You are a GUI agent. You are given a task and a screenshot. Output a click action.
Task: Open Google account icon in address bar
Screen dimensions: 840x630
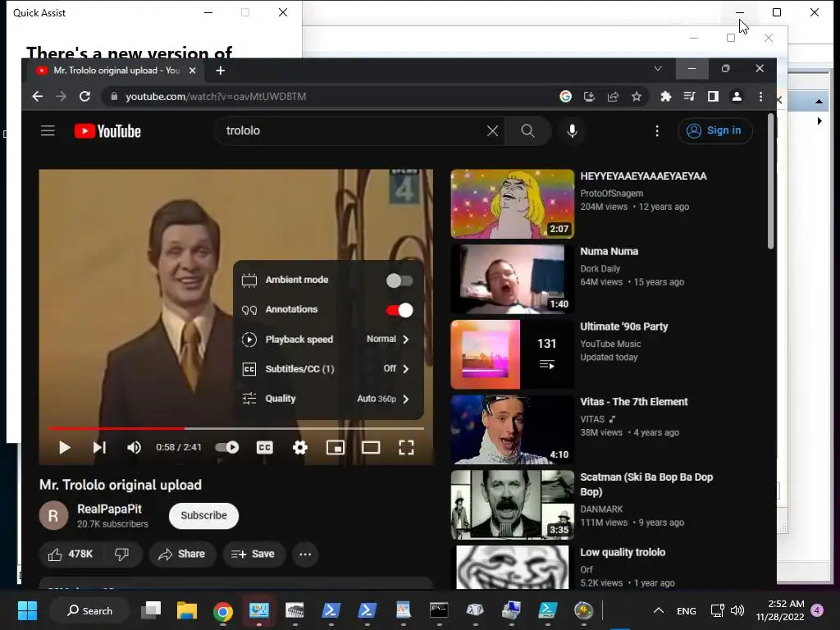pos(566,97)
